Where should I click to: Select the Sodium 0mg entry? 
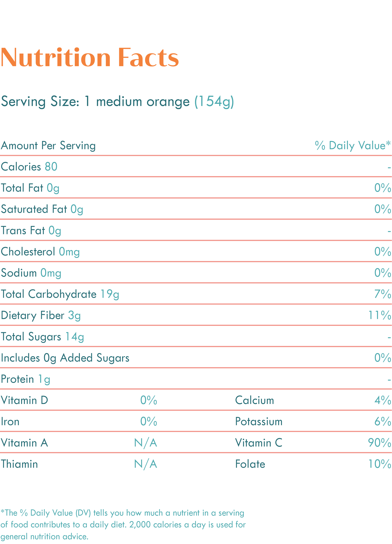(x=31, y=273)
